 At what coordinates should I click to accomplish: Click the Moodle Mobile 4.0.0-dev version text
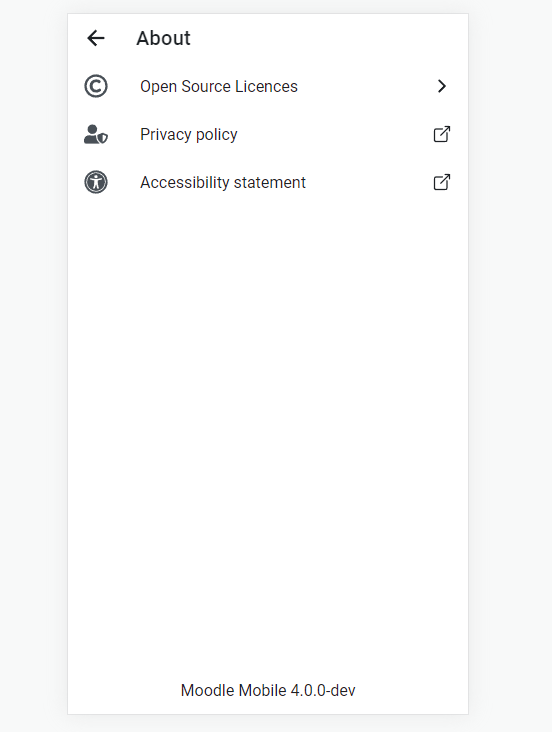tap(268, 690)
